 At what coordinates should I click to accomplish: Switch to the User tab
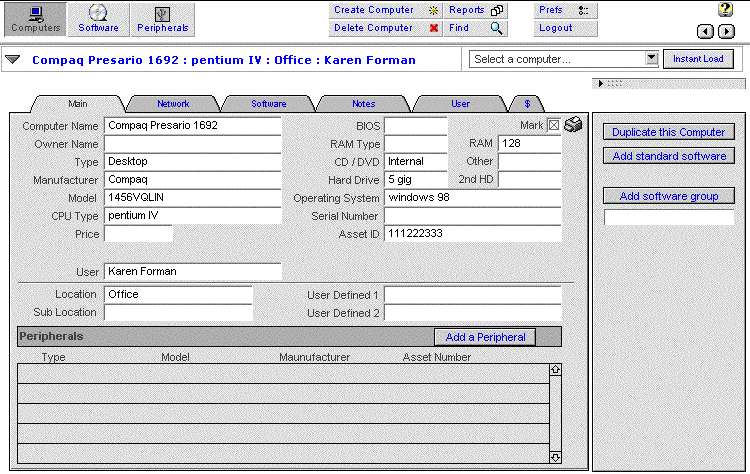coord(460,104)
